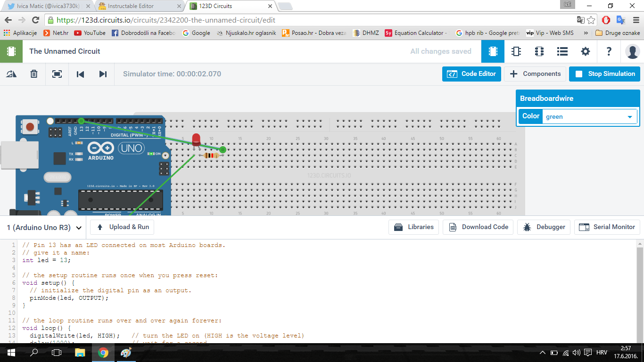Rotate the selected component

pos(11,74)
